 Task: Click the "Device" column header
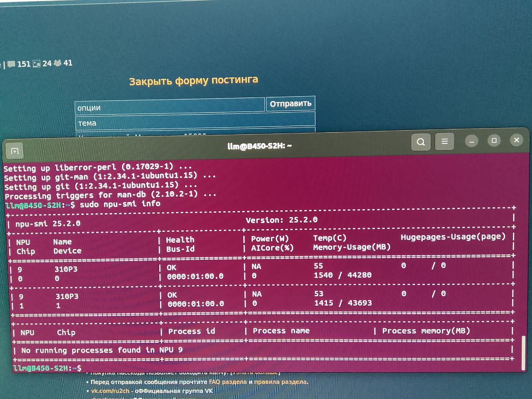(x=67, y=251)
